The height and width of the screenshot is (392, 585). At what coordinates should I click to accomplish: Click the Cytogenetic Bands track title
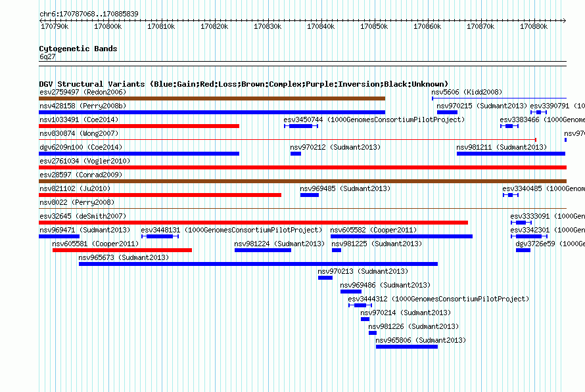pyautogui.click(x=78, y=49)
